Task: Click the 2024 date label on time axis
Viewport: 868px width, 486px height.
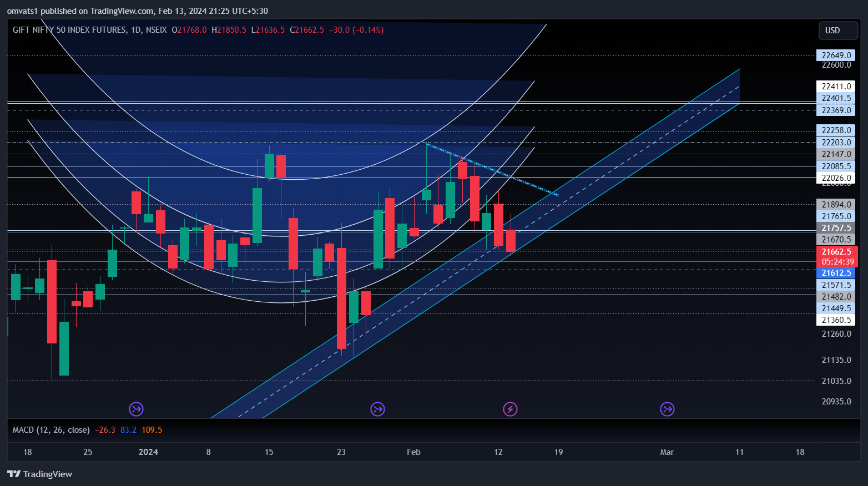Action: click(x=148, y=452)
